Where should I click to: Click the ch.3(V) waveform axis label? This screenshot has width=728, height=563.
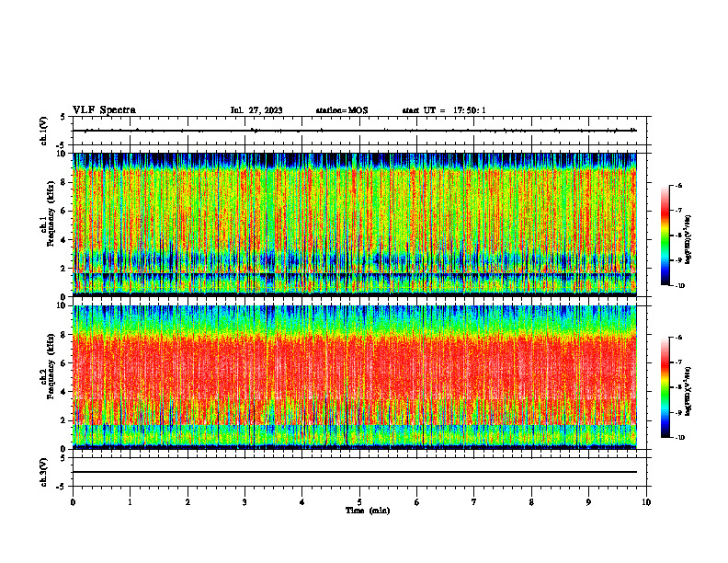click(43, 472)
